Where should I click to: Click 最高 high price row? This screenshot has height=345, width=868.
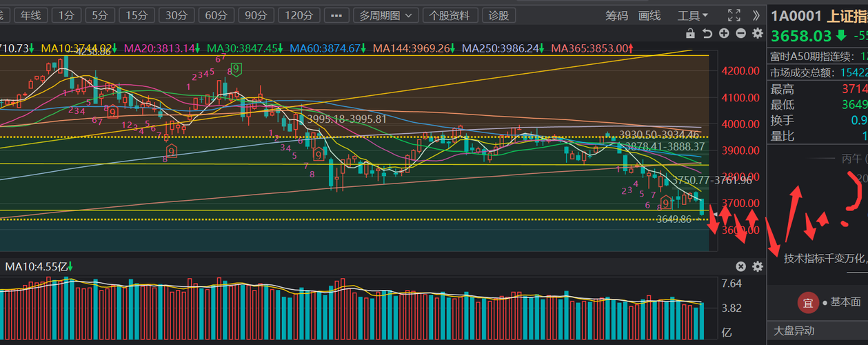[x=818, y=89]
